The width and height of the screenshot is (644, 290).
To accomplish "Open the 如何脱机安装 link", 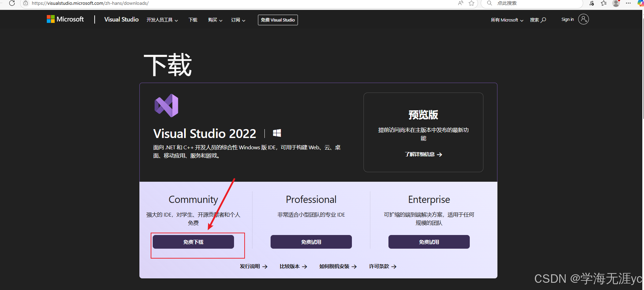I will point(338,266).
